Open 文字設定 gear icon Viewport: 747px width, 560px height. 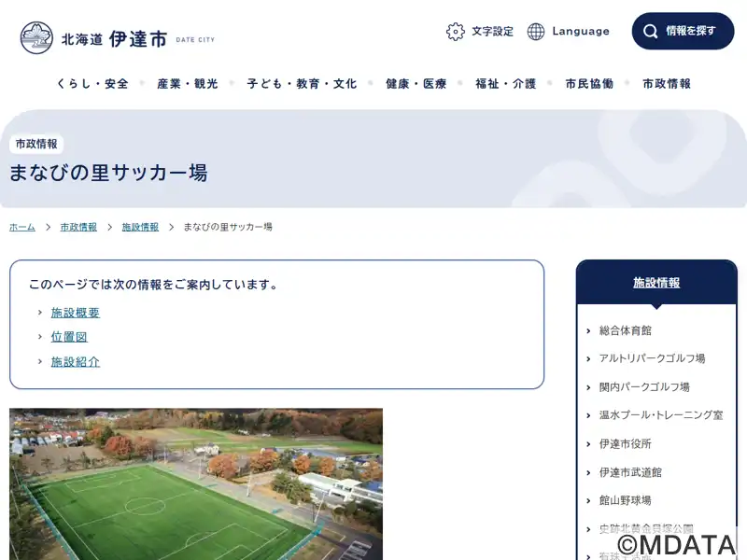[455, 32]
